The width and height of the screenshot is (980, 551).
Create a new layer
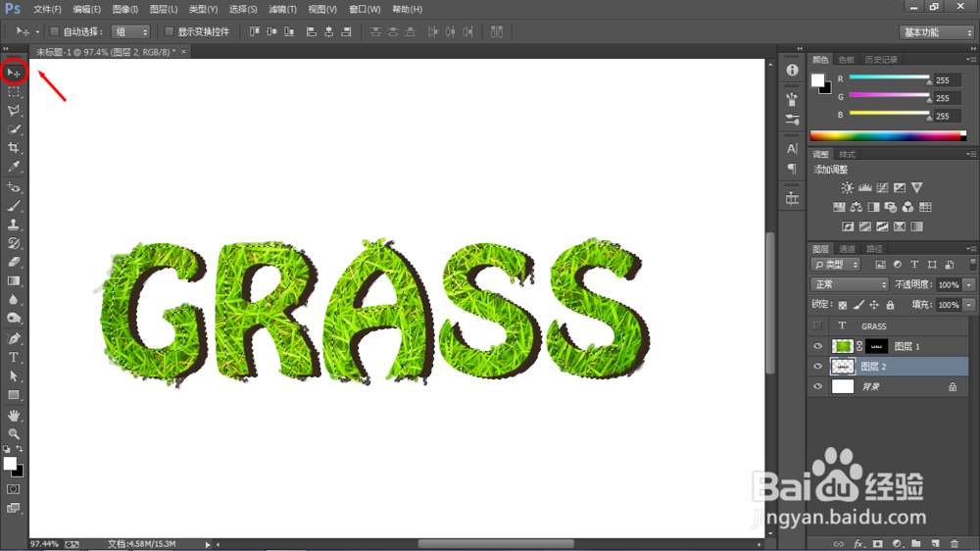coord(936,544)
